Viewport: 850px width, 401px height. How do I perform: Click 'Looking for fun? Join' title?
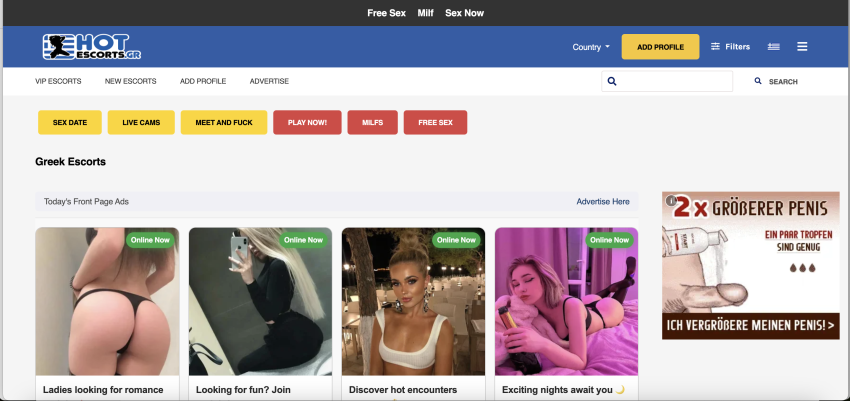point(243,390)
